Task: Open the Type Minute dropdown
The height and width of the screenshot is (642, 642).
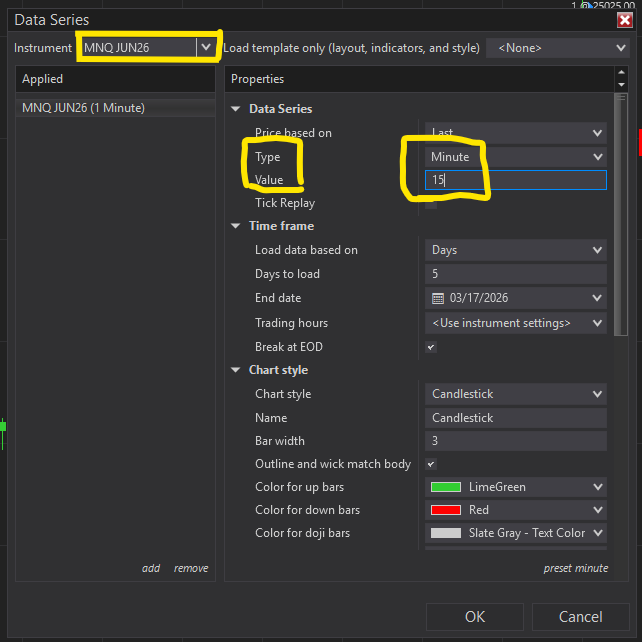Action: [x=515, y=157]
